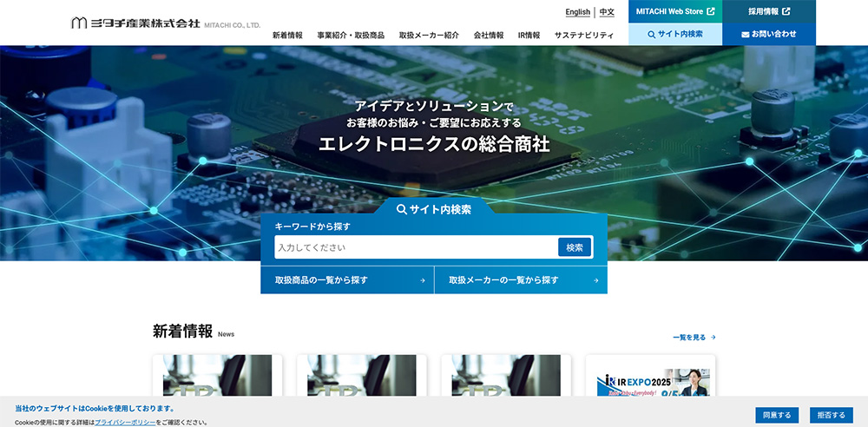Open 採用情報 recruitment external link
868x427 pixels.
coord(769,11)
